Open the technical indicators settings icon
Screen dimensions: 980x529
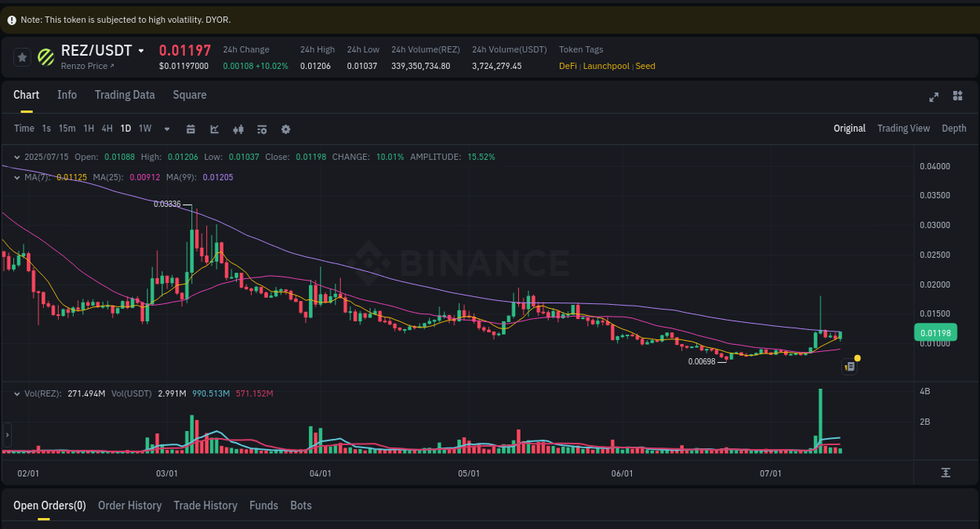pyautogui.click(x=261, y=129)
